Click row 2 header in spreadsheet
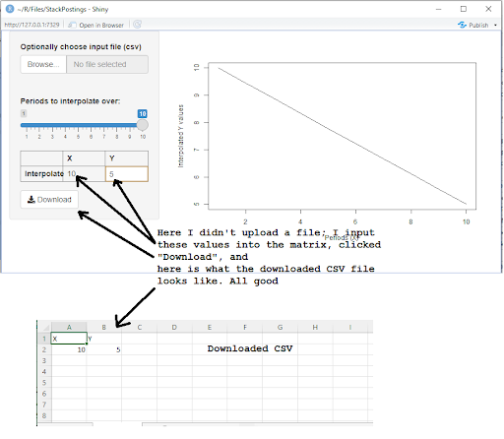 click(44, 349)
